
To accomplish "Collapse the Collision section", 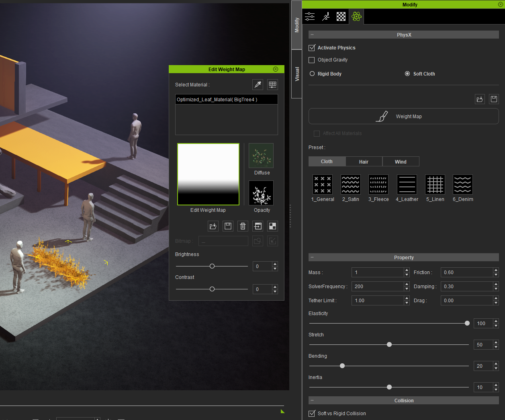I will click(x=312, y=401).
